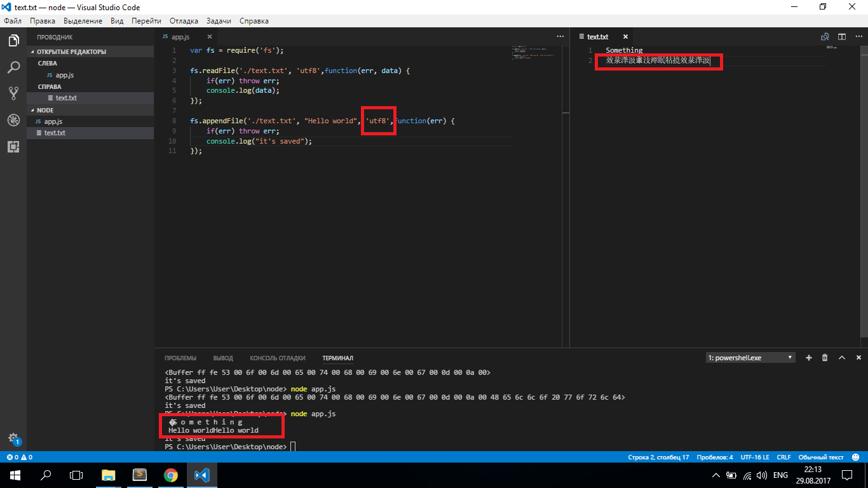The image size is (868, 488).
Task: Change encoding via UTF-16 LE status item
Action: click(754, 457)
